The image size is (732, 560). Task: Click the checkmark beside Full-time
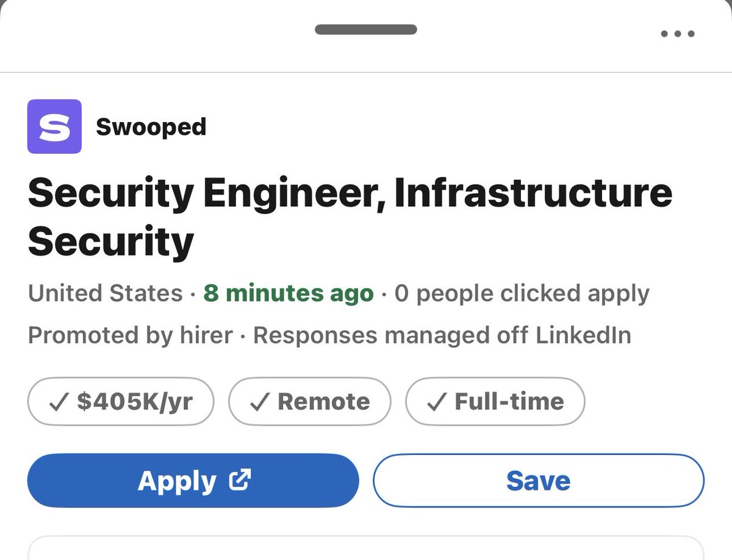(437, 401)
